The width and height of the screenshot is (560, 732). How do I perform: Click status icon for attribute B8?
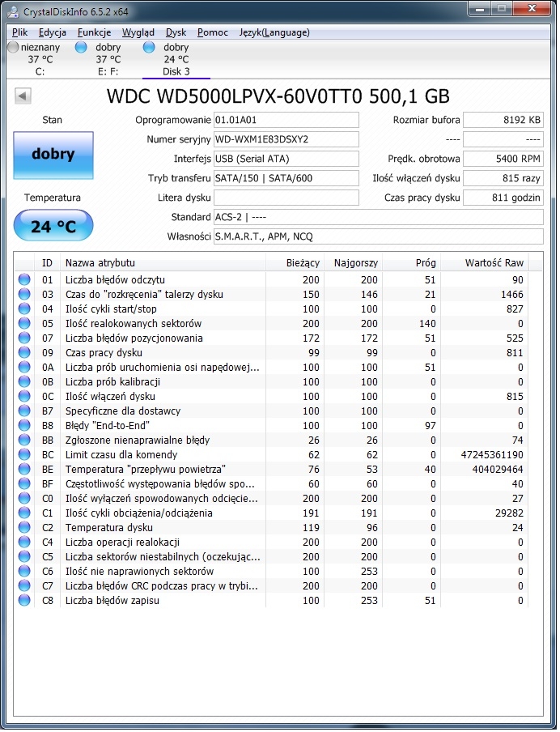click(x=23, y=425)
